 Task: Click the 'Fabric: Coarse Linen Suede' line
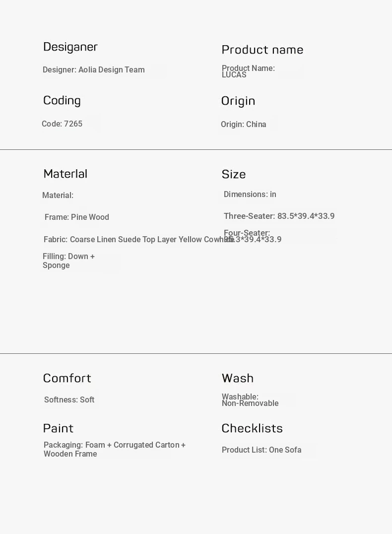[134, 240]
